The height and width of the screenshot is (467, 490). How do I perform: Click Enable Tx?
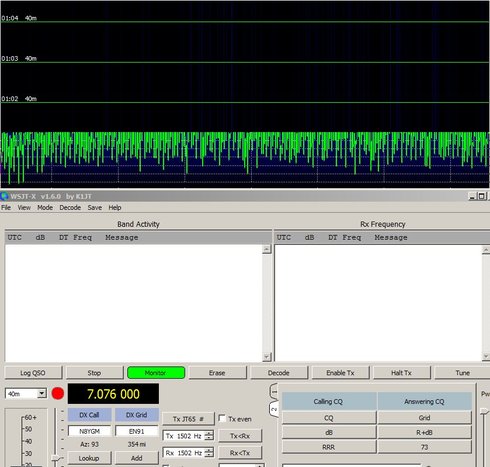click(x=340, y=373)
